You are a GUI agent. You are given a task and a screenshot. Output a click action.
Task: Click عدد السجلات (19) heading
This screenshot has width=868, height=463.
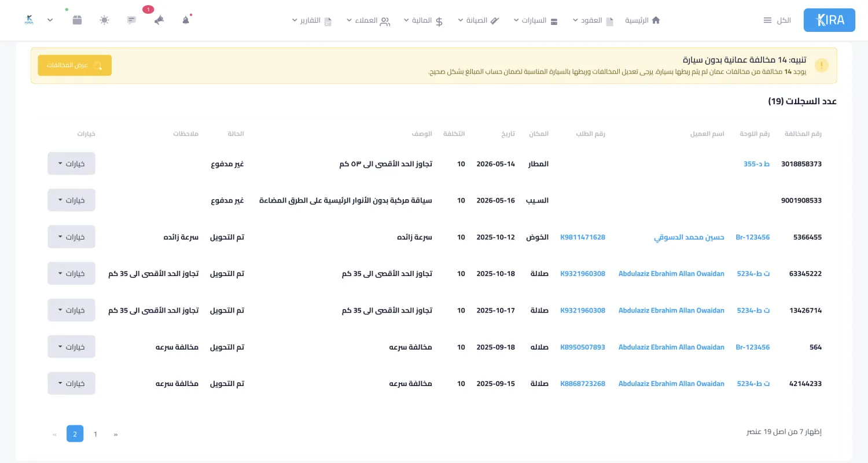click(x=802, y=101)
